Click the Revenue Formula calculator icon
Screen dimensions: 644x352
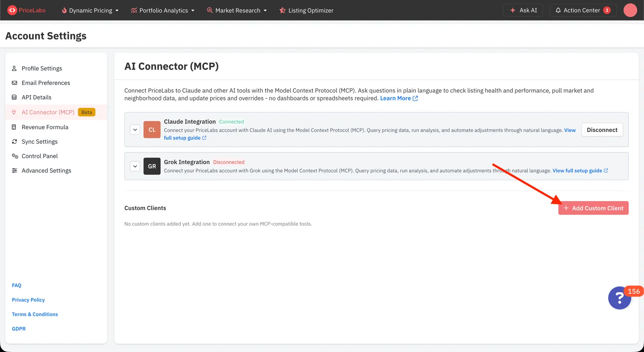(x=14, y=127)
